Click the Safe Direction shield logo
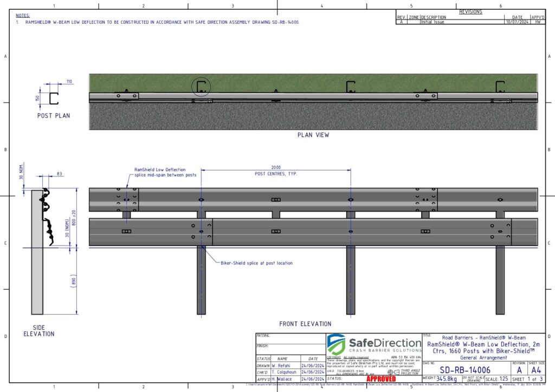Image resolution: width=555 pixels, height=392 pixels. tap(336, 344)
